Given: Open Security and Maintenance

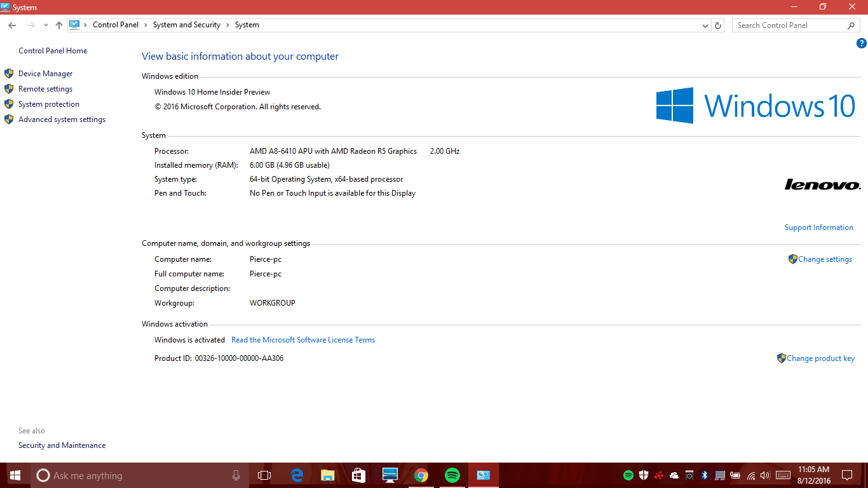Looking at the screenshot, I should coord(62,445).
